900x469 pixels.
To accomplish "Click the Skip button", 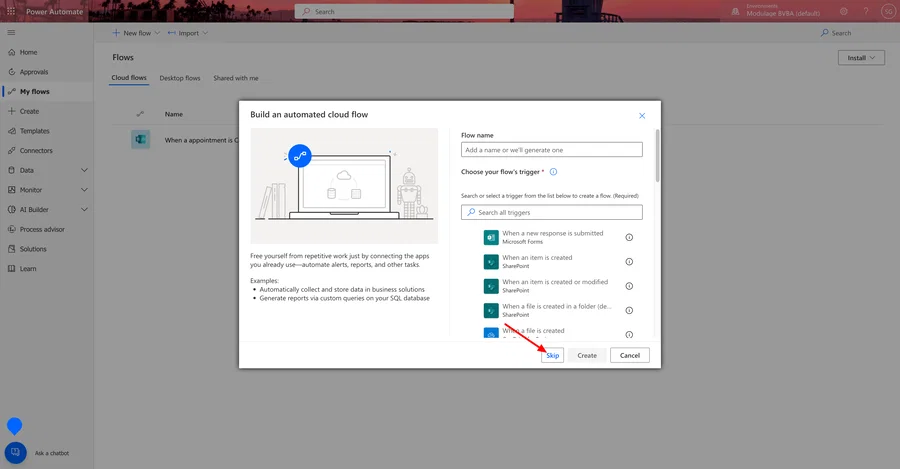I will [x=552, y=355].
